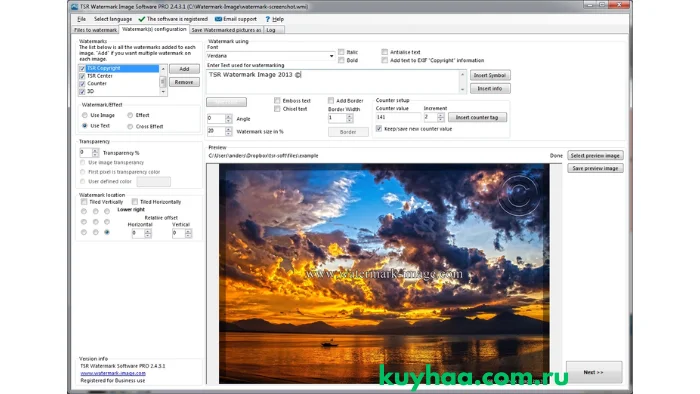Image resolution: width=700 pixels, height=394 pixels.
Task: Click Add watermark button
Action: click(x=184, y=69)
